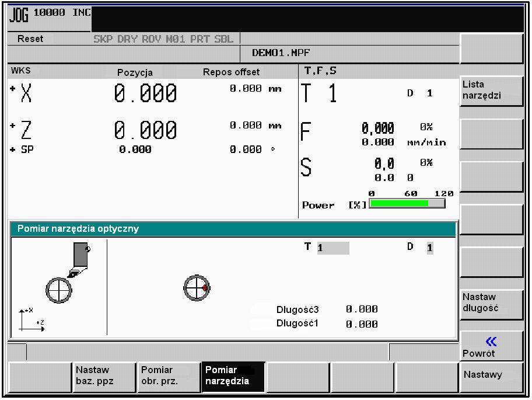Select the Nastaw baz. ppz softkey
This screenshot has height=400, width=532.
click(104, 377)
